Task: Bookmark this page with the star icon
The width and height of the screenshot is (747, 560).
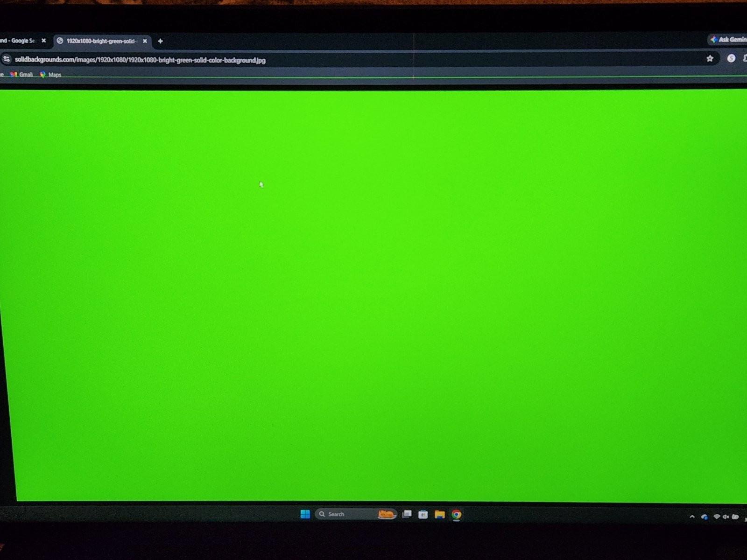Action: coord(710,58)
